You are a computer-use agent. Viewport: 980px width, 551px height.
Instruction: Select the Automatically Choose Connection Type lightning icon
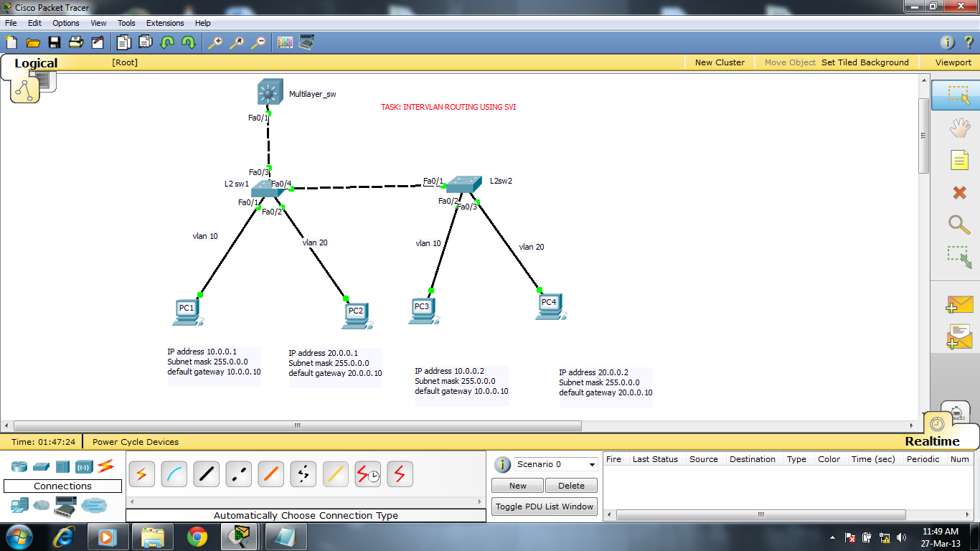tap(141, 474)
